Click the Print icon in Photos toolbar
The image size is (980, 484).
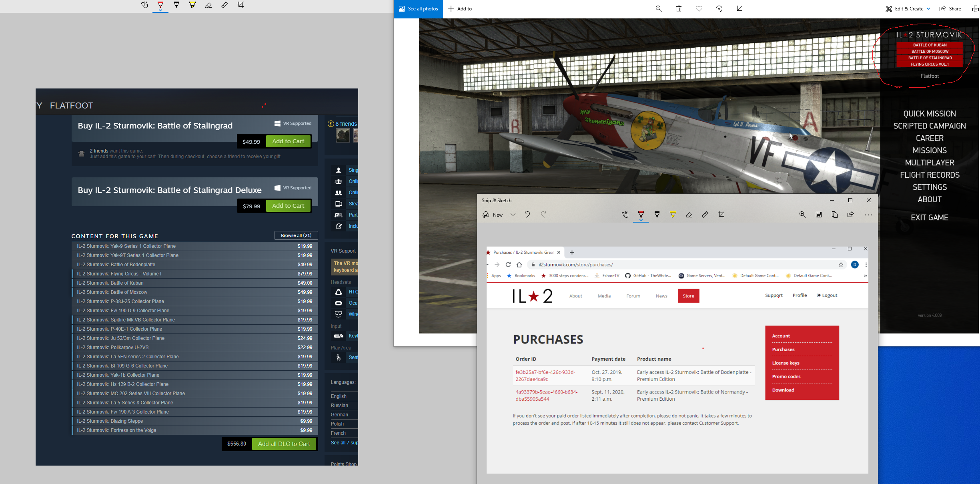(975, 9)
